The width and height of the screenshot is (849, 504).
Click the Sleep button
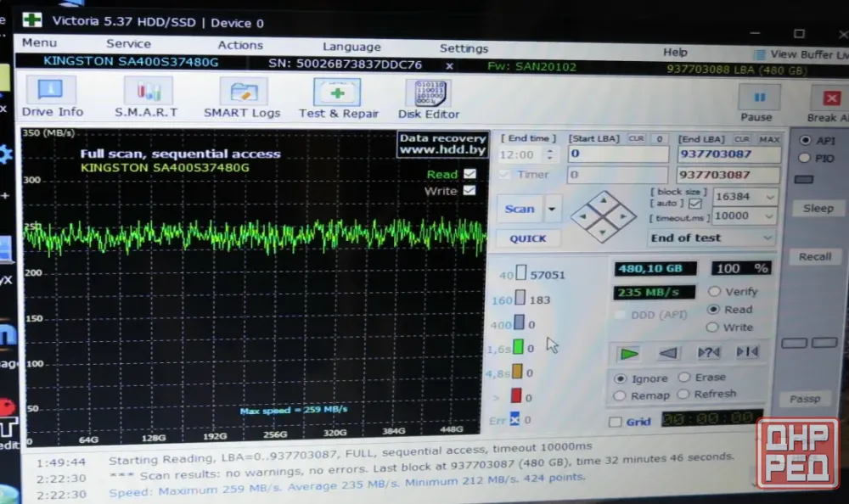tap(818, 209)
